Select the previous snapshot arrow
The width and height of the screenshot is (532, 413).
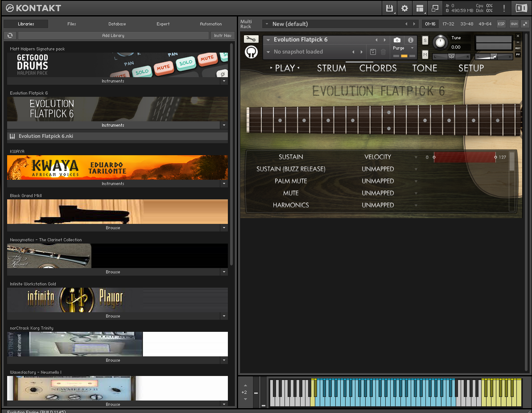click(x=353, y=52)
